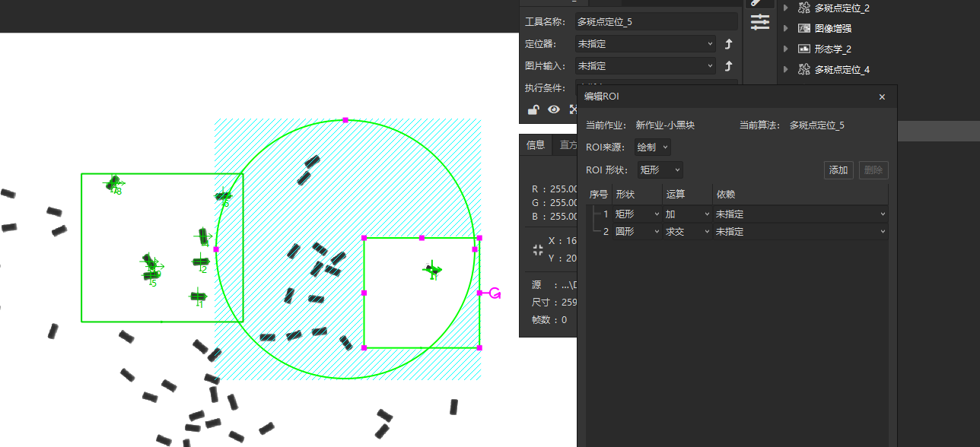Click the 图像增强 tool icon
Image resolution: width=980 pixels, height=447 pixels.
(x=803, y=28)
